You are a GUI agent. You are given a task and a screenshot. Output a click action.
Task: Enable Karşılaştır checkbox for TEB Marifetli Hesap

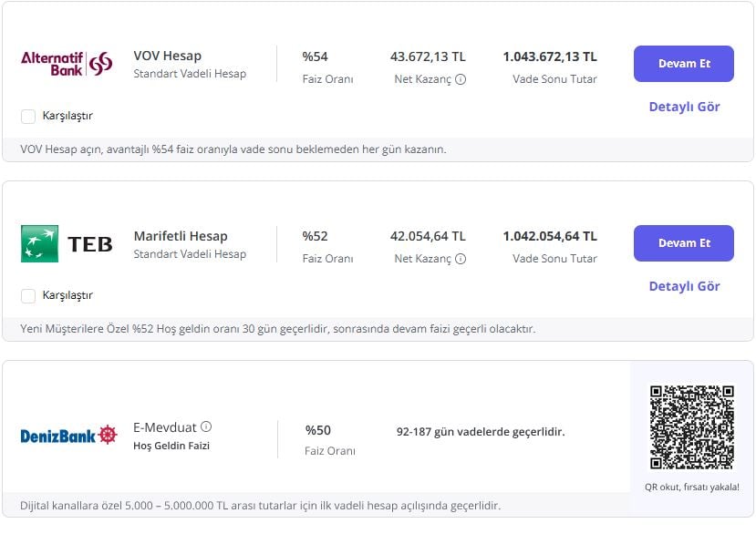tap(28, 295)
